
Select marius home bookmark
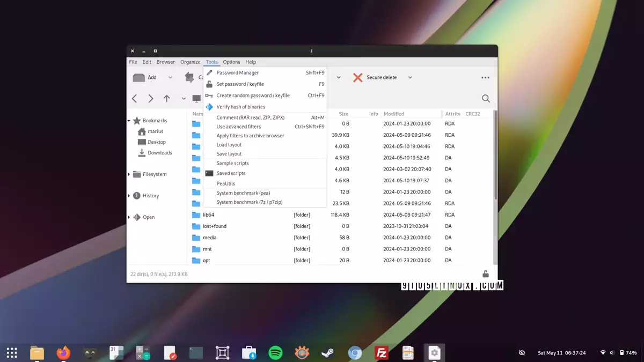click(150, 131)
